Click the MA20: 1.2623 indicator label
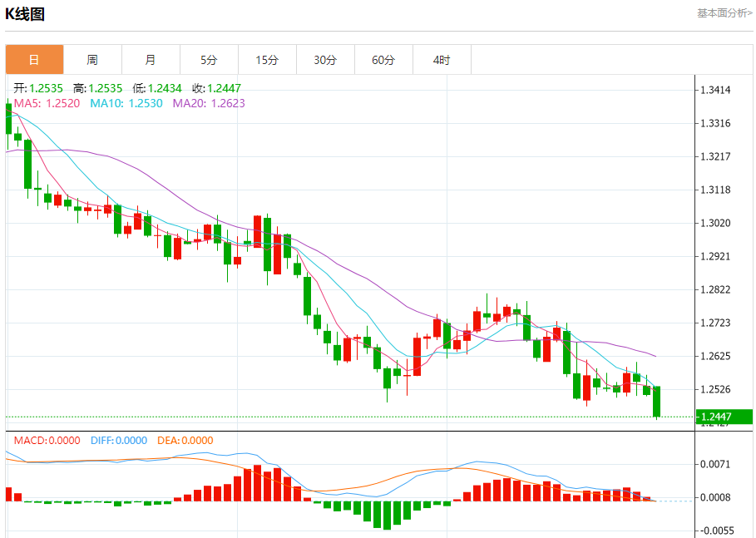The image size is (756, 538). [209, 103]
